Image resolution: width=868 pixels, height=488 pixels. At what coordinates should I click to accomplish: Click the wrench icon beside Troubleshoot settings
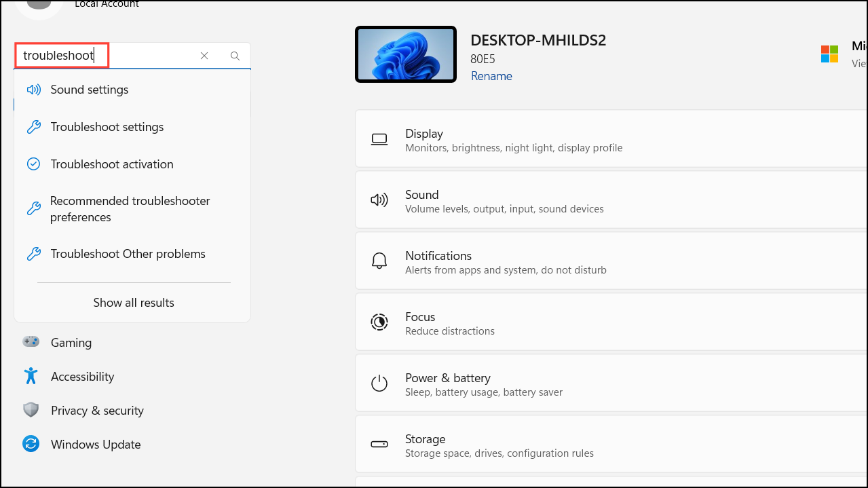(x=33, y=127)
